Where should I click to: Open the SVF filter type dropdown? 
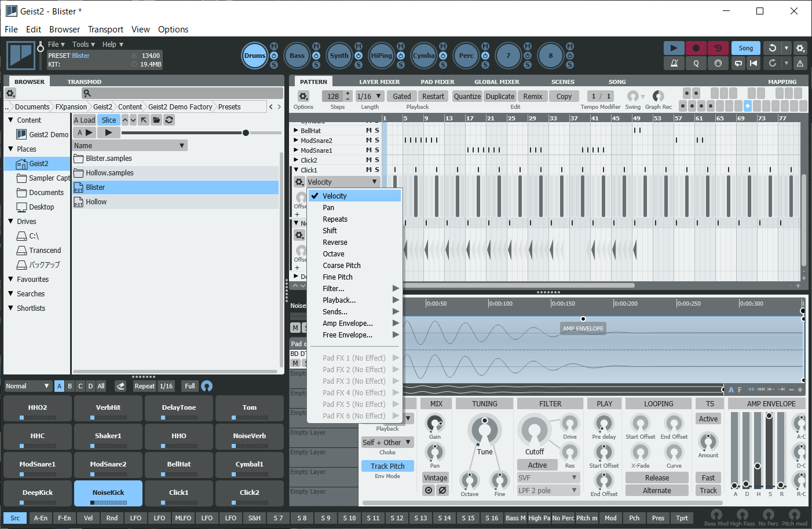point(548,477)
